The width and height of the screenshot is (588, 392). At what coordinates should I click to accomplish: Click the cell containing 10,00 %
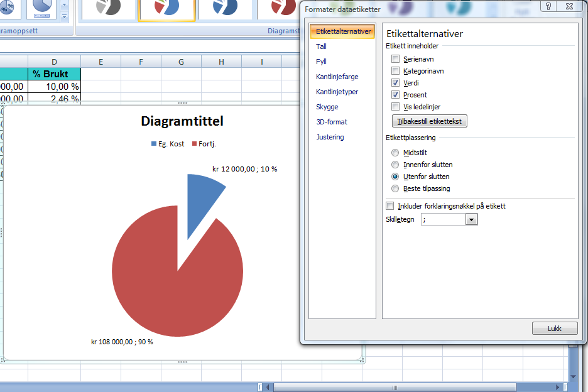[x=55, y=87]
